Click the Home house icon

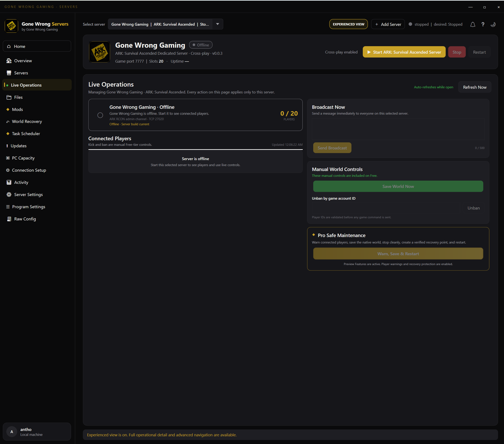(x=9, y=46)
